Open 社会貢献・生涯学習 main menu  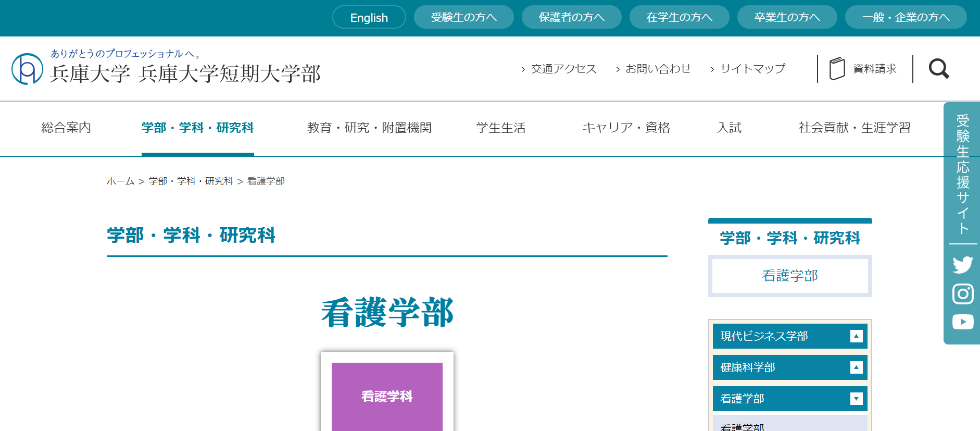point(855,128)
